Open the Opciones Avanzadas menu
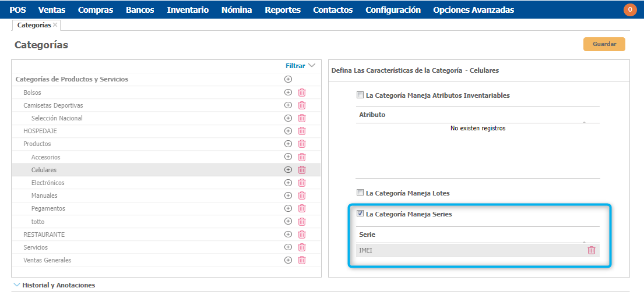This screenshot has width=644, height=295. click(473, 10)
